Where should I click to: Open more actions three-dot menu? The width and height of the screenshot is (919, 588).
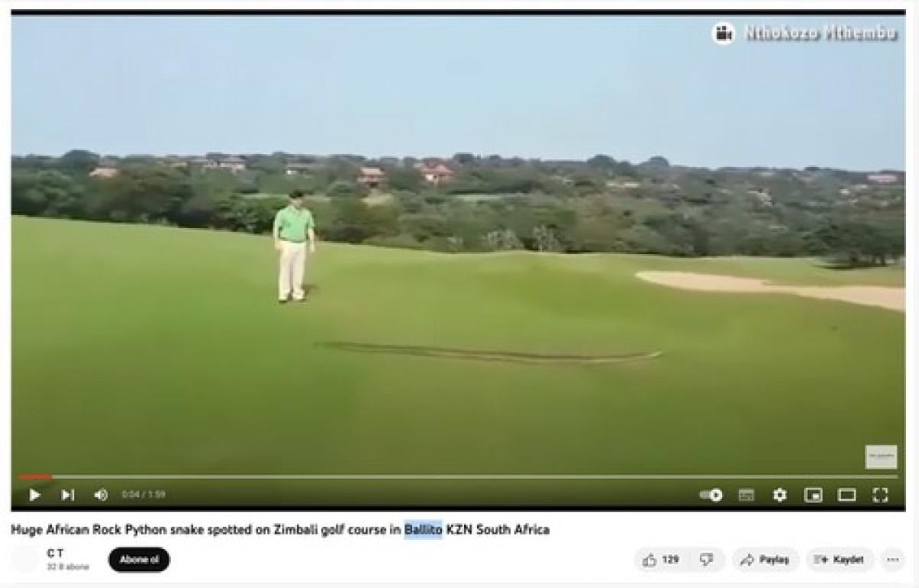(x=892, y=560)
